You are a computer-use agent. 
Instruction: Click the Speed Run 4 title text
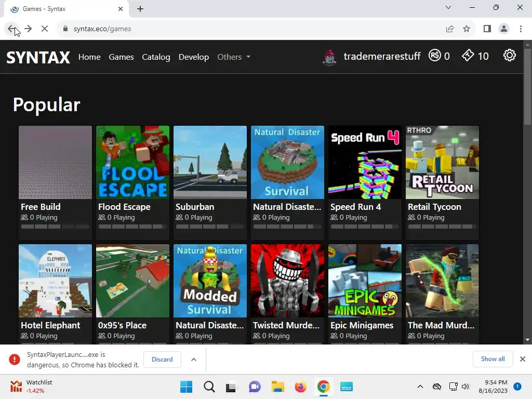coord(355,207)
